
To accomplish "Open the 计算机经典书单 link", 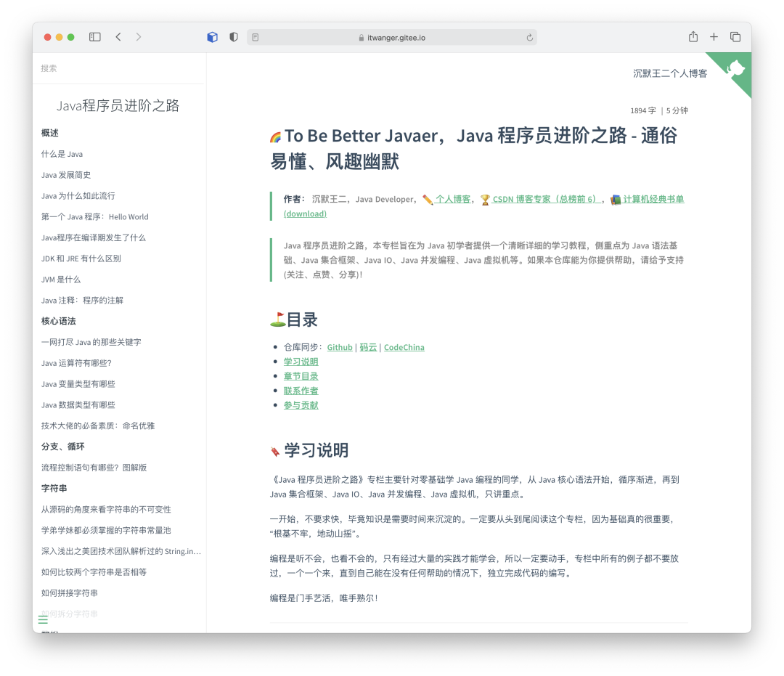I will click(653, 199).
